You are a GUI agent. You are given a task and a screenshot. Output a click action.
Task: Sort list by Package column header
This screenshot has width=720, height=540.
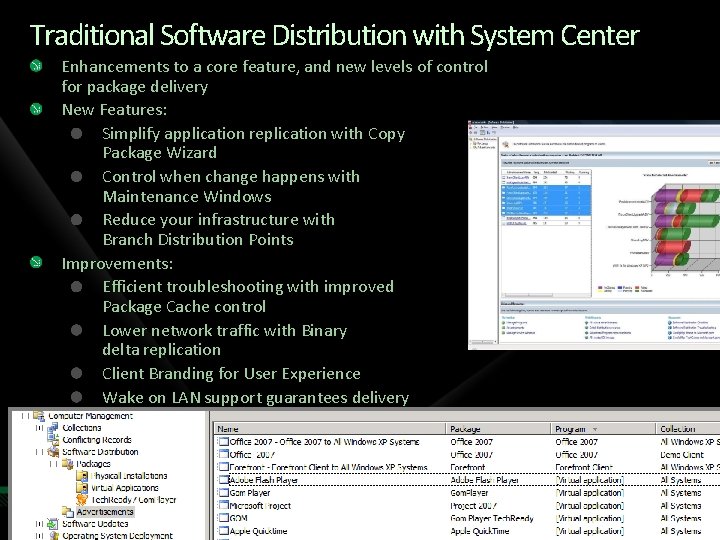tap(498, 429)
